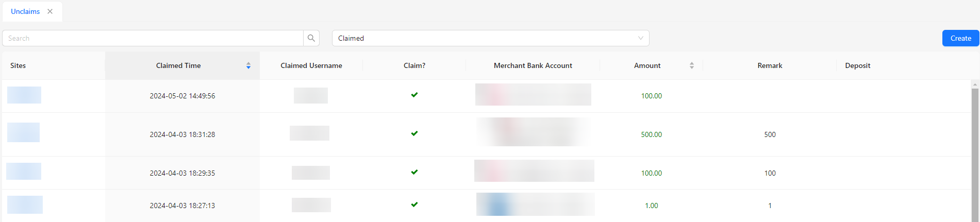The width and height of the screenshot is (980, 222).
Task: Click the checkmark in 18:31:28 row
Action: click(414, 133)
